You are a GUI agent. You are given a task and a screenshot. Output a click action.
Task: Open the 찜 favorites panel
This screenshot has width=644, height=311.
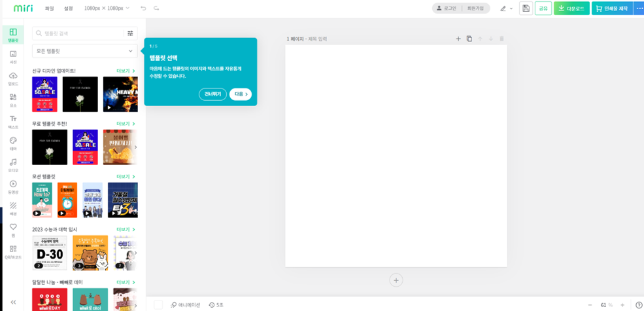point(13,230)
